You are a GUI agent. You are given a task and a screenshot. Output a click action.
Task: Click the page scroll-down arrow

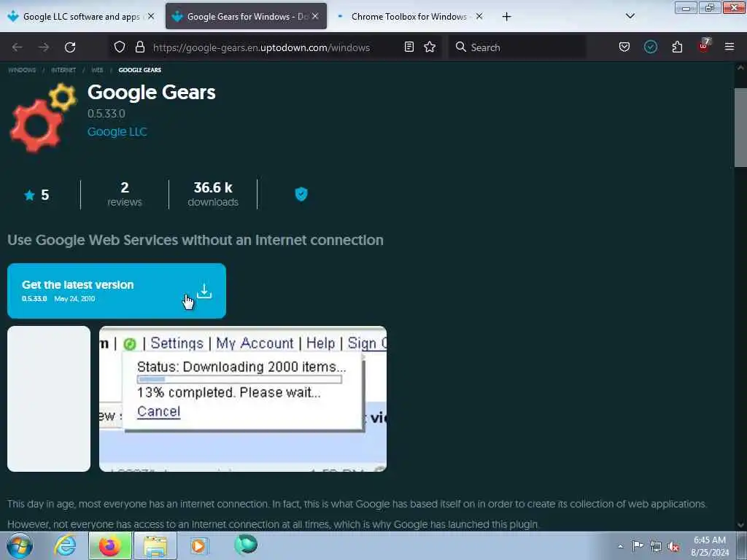coord(740,525)
